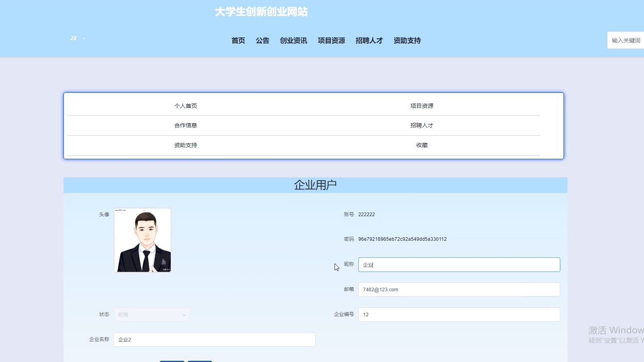Image resolution: width=644 pixels, height=362 pixels.
Task: Open 收藏 in the user panel
Action: coord(422,145)
